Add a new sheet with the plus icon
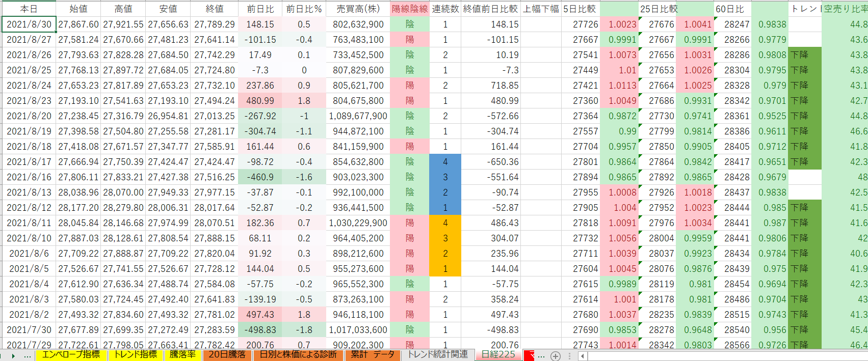 pyautogui.click(x=556, y=356)
